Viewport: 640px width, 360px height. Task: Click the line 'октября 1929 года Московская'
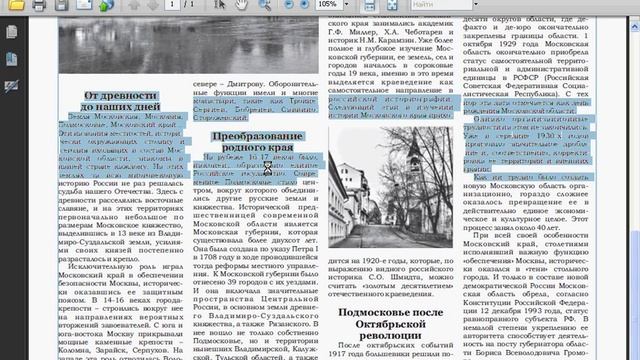point(526,44)
